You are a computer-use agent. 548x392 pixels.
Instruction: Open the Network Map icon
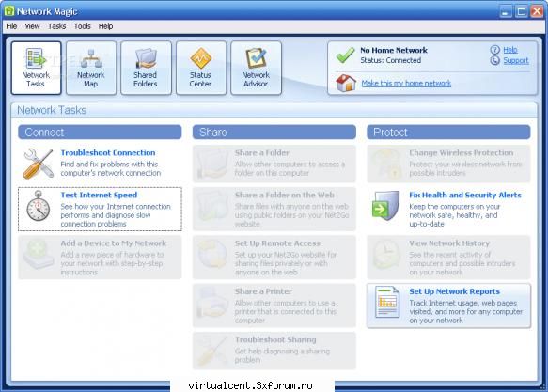point(91,68)
